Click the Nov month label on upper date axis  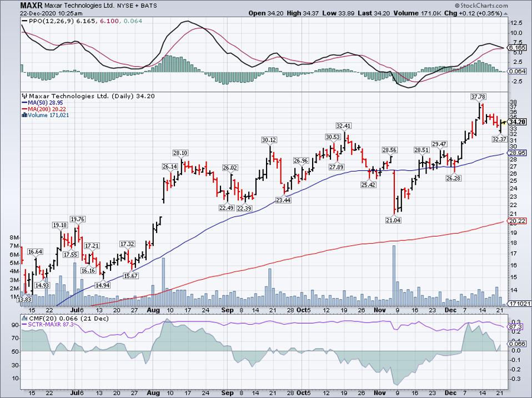click(380, 310)
